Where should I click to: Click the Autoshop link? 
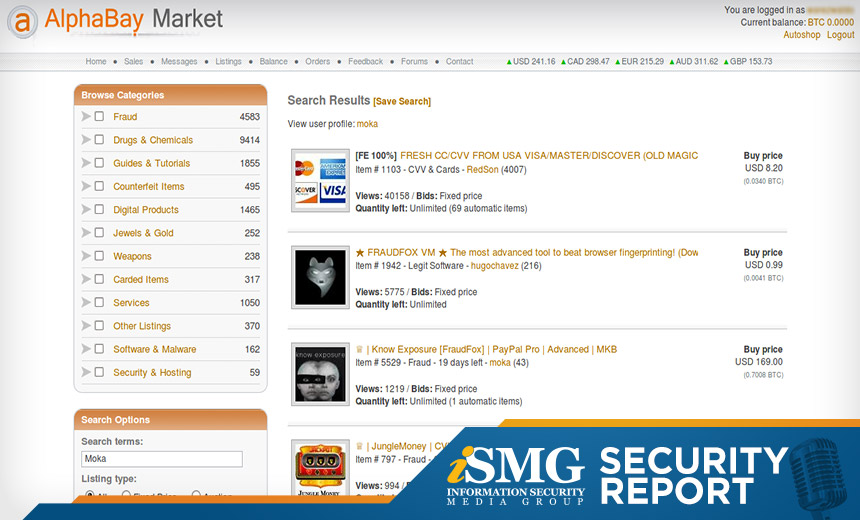click(x=801, y=35)
